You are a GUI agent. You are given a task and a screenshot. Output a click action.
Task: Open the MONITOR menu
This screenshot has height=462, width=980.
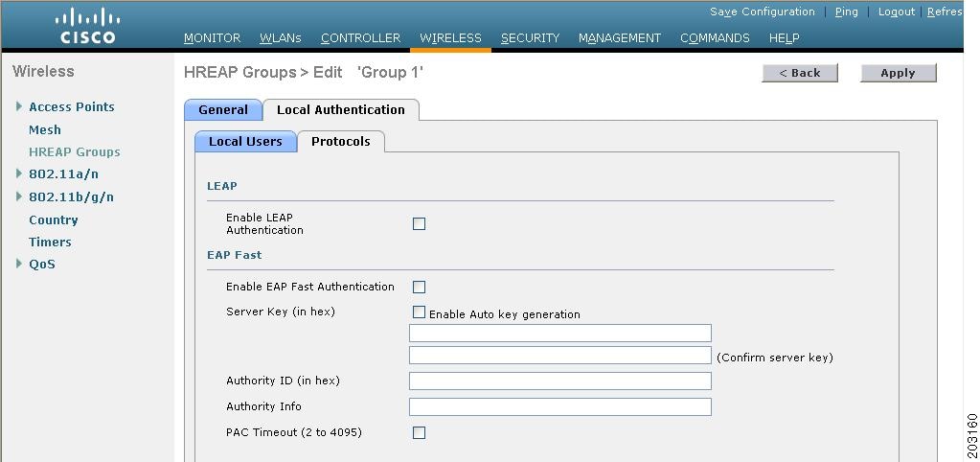point(212,38)
